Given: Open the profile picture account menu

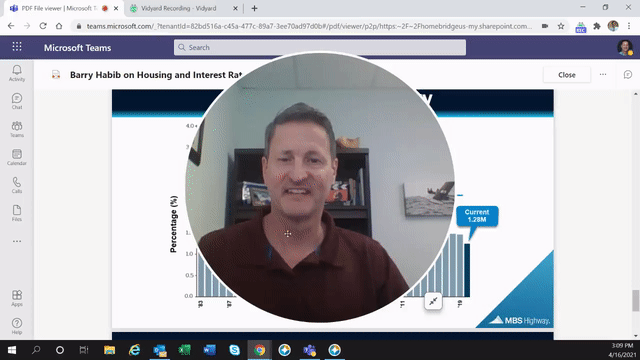Looking at the screenshot, I should point(625,47).
